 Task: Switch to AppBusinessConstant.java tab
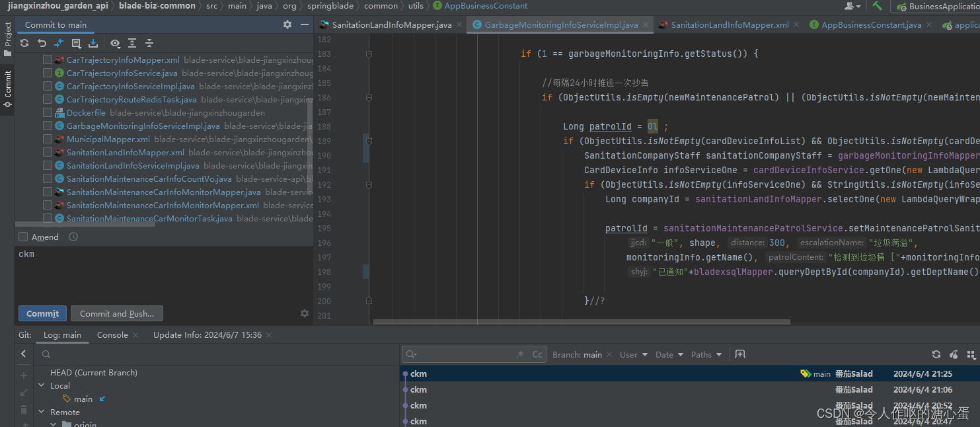click(871, 24)
